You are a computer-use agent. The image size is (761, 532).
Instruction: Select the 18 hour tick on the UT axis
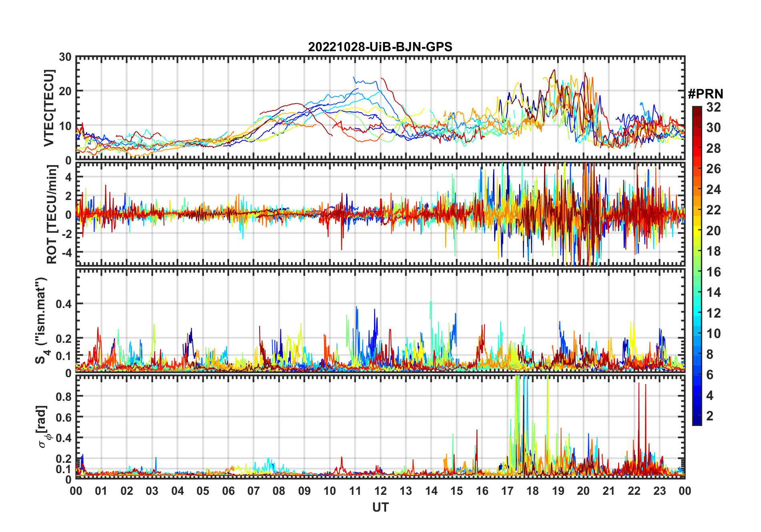click(x=533, y=491)
